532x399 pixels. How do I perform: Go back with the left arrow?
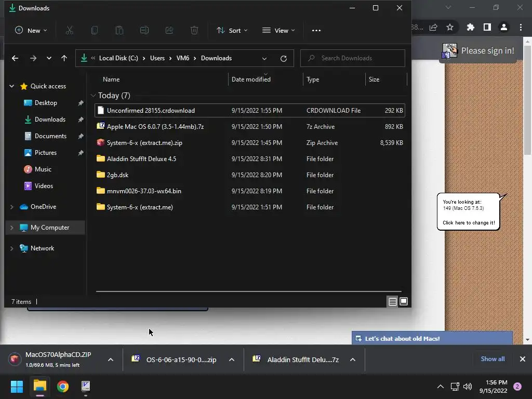click(x=15, y=58)
